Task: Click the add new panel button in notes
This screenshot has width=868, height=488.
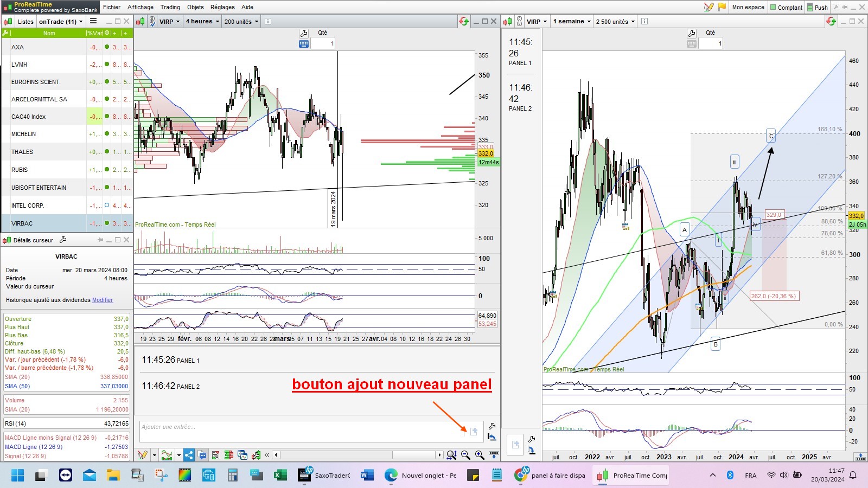Action: pyautogui.click(x=474, y=431)
